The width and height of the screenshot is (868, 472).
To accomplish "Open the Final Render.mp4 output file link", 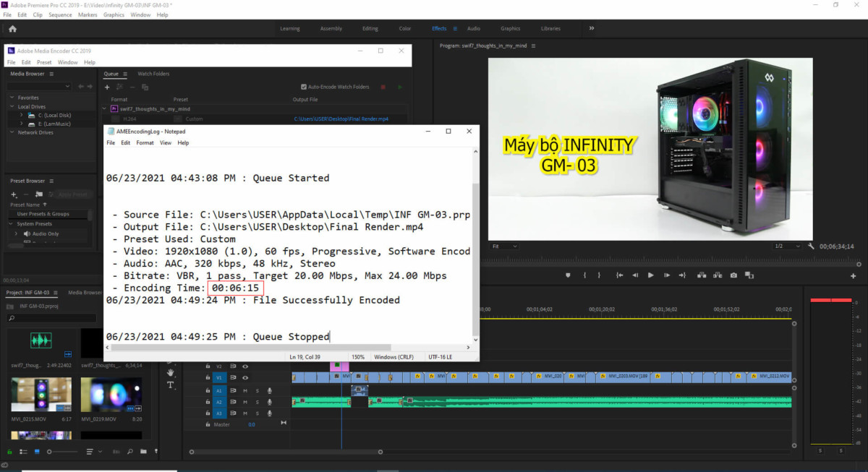I will pos(341,119).
